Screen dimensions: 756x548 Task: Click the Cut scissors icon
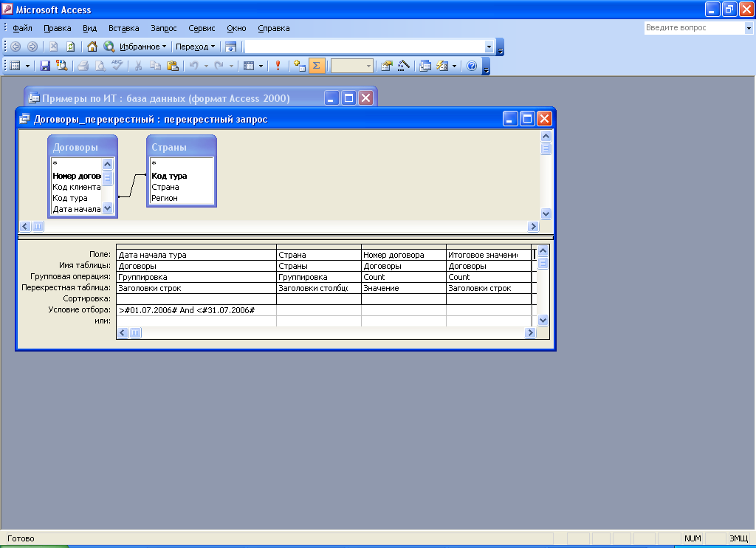(x=138, y=66)
